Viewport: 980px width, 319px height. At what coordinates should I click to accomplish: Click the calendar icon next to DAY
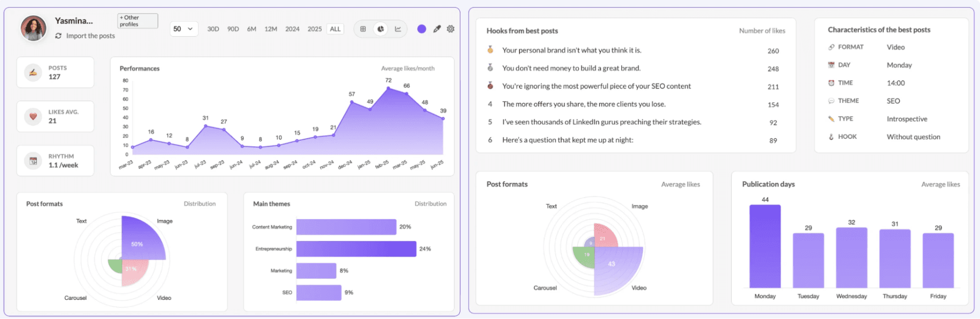coord(831,65)
